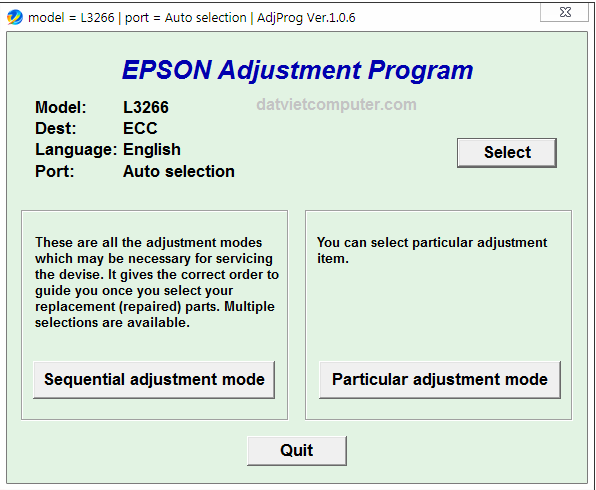The width and height of the screenshot is (596, 490).
Task: Click the Model: label
Action: pyautogui.click(x=61, y=107)
